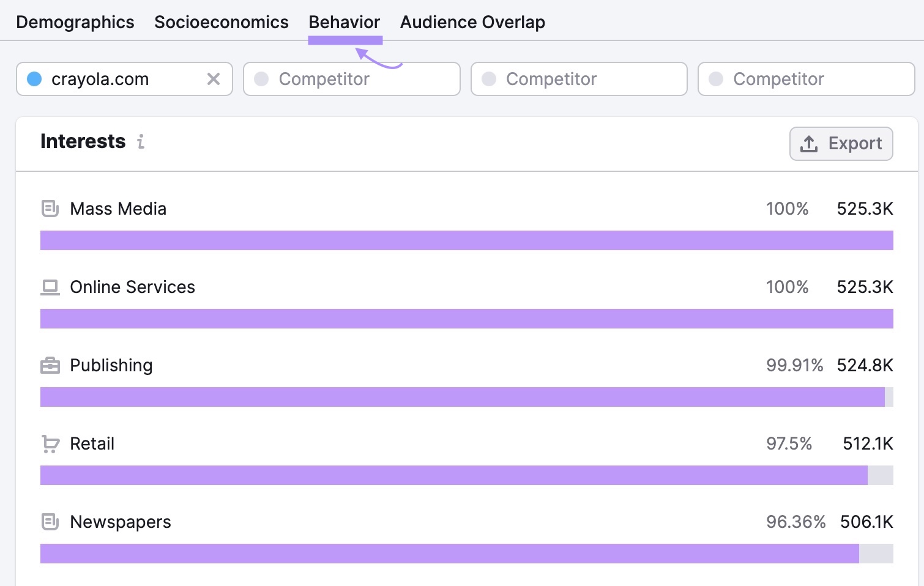
Task: Click the Online Services monitor icon
Action: pyautogui.click(x=50, y=286)
